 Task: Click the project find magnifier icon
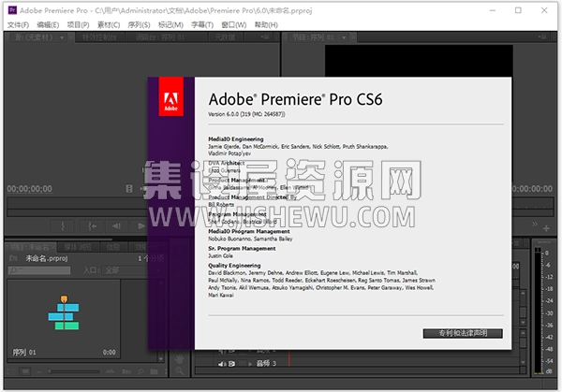click(x=140, y=372)
